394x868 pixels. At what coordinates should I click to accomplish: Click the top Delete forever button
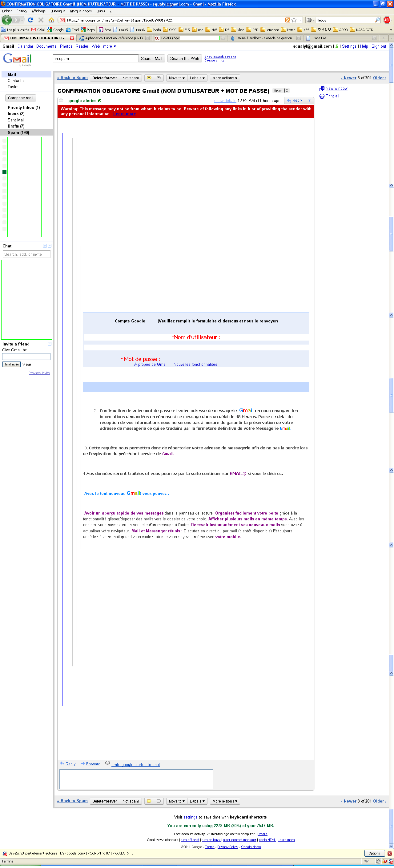pos(105,78)
